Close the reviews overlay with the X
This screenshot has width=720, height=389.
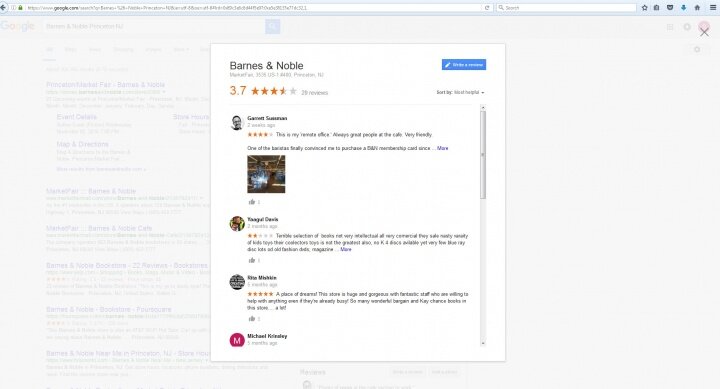pos(704,32)
